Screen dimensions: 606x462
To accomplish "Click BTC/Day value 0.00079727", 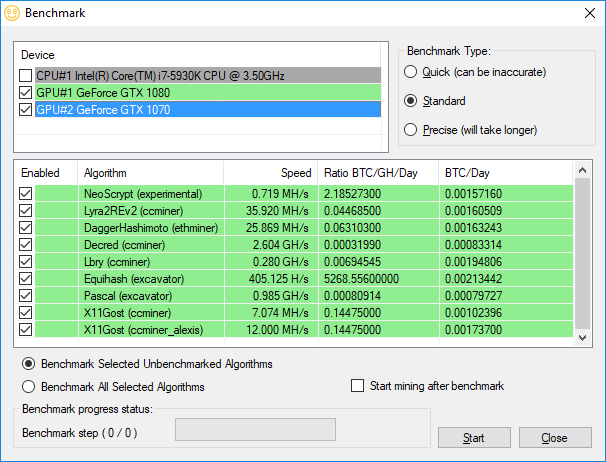I will point(473,295).
